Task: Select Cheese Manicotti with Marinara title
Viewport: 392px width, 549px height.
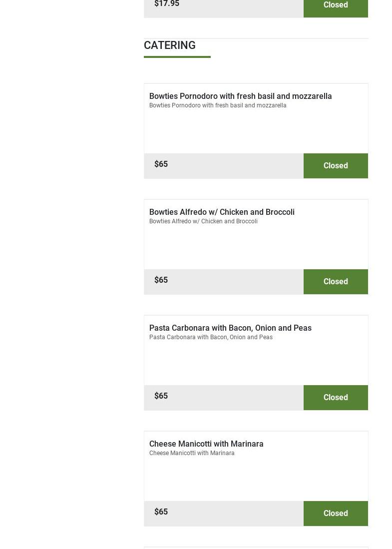Action: coord(206,444)
